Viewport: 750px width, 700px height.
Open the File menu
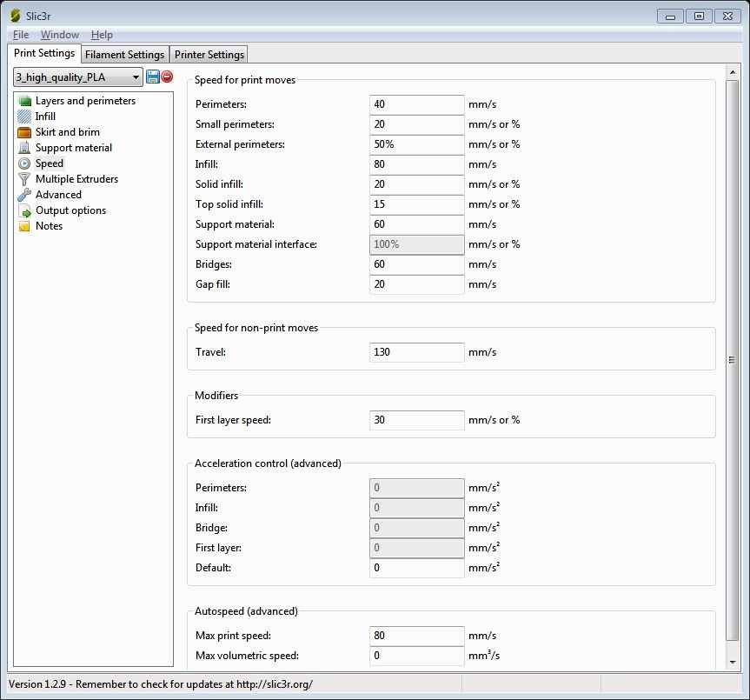tap(21, 35)
